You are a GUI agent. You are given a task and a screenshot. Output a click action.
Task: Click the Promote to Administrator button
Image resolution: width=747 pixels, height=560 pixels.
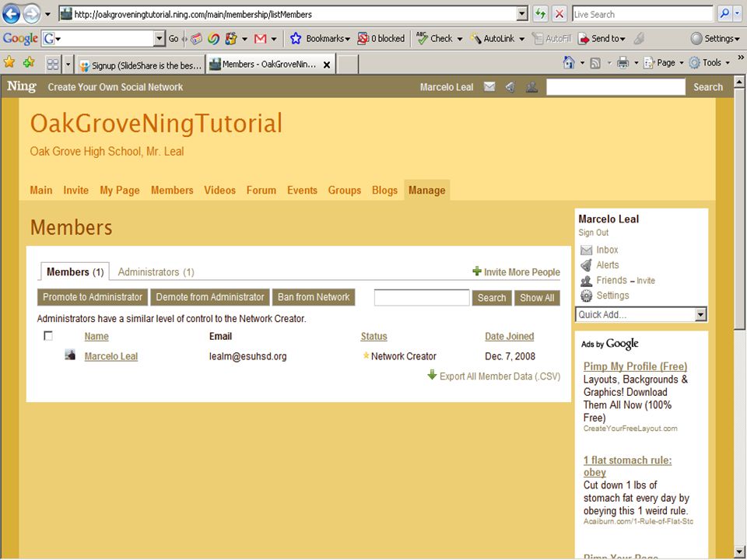point(93,297)
